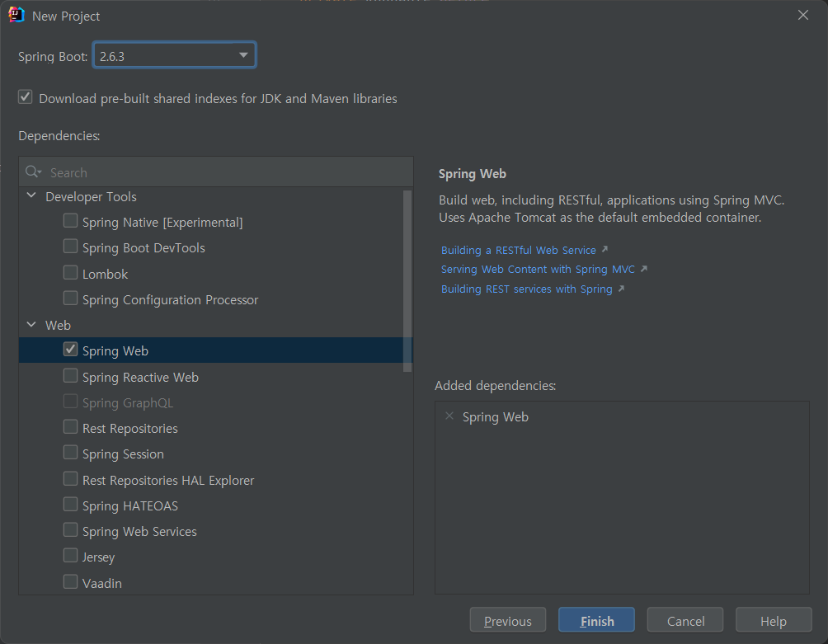Select the Developer Tools category label
This screenshot has height=644, width=828.
click(x=91, y=197)
